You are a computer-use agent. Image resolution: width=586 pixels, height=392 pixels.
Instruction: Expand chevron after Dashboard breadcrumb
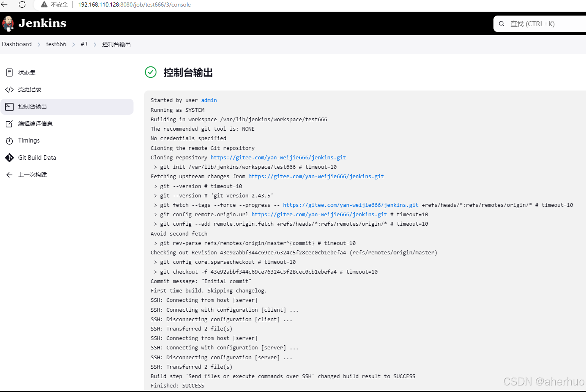click(39, 44)
